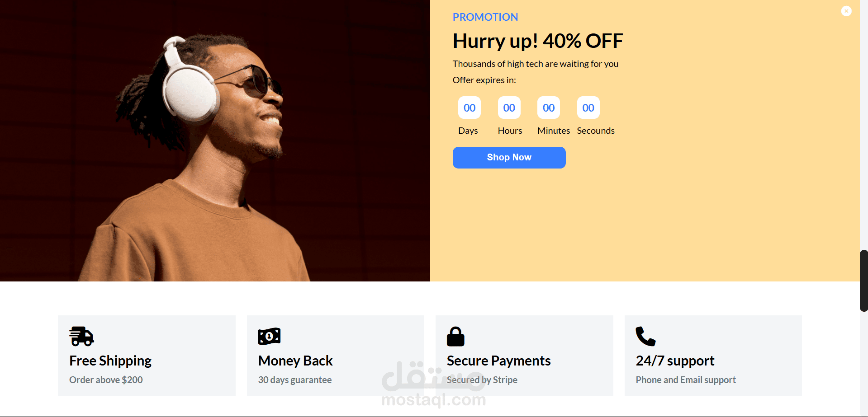Click the page's vertical scrollbar thumb
This screenshot has width=868, height=417.
click(x=864, y=281)
